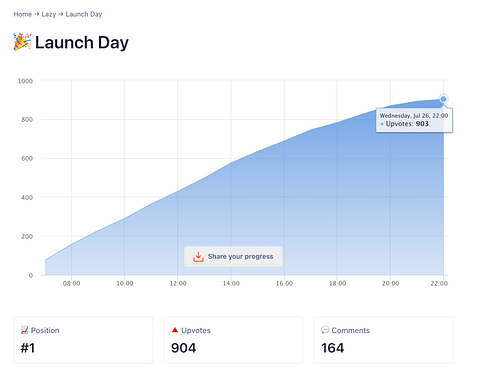Click the Upvotes 903 tooltip
The width and height of the screenshot is (480, 384).
[414, 120]
